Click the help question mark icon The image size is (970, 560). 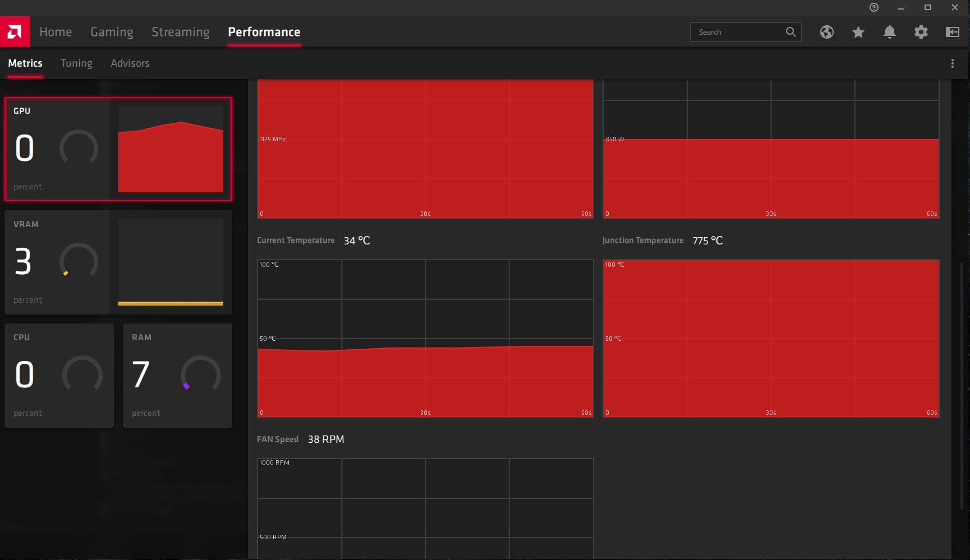(x=874, y=7)
